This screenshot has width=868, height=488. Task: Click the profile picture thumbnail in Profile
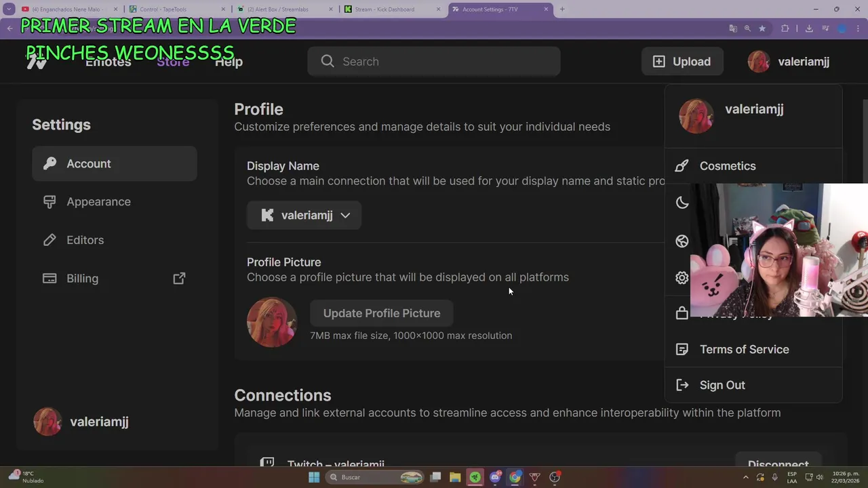coord(272,323)
